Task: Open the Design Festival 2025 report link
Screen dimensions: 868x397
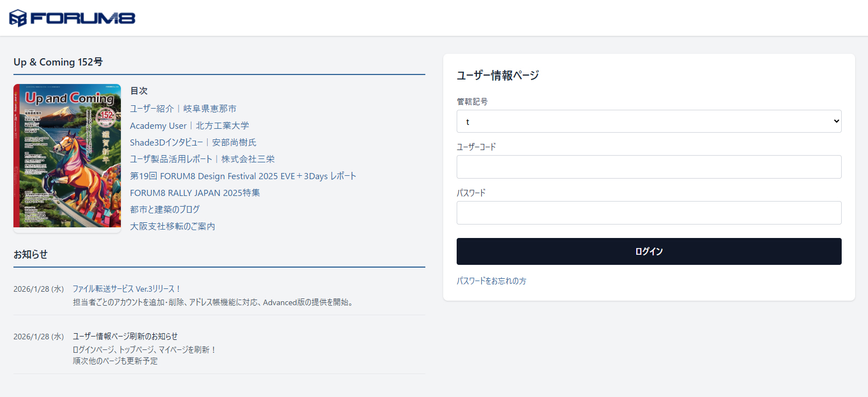Action: (243, 176)
